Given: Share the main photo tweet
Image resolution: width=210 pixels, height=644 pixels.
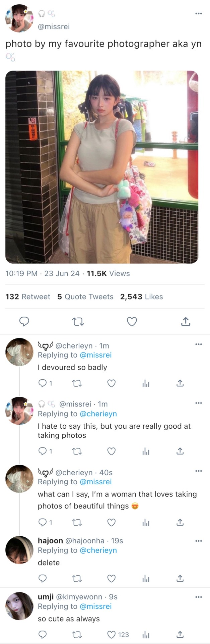Looking at the screenshot, I should [x=186, y=322].
